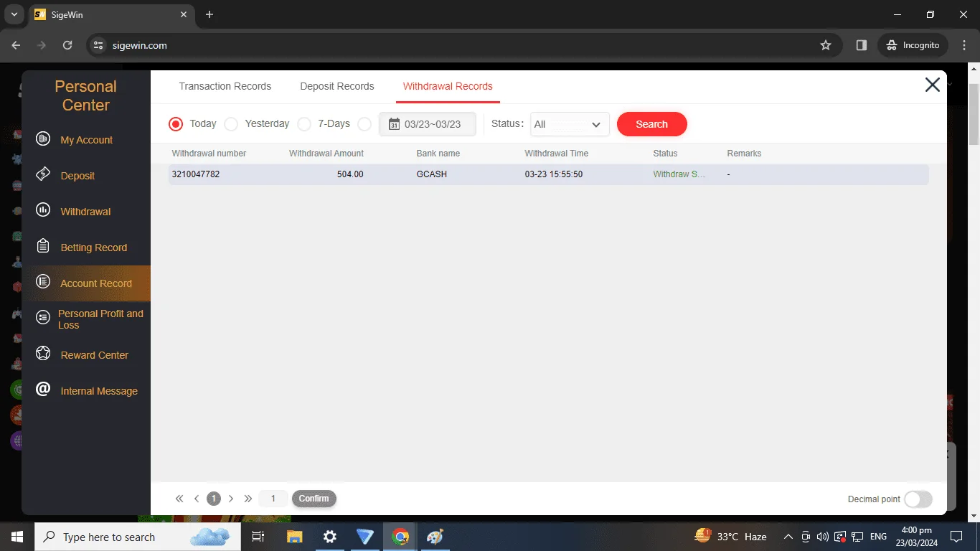980x551 pixels.
Task: Click the calendar icon in date field
Action: coord(394,124)
